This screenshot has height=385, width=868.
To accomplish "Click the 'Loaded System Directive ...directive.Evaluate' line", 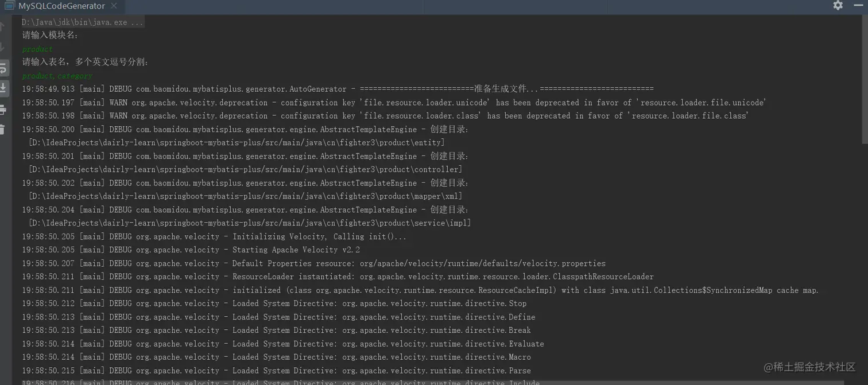I will click(x=283, y=344).
